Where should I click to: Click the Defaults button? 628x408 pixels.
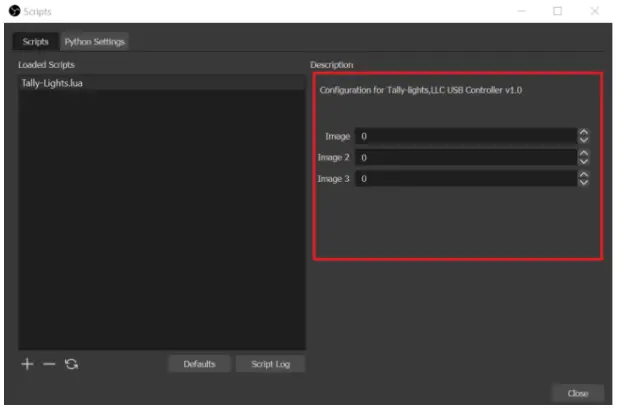[199, 364]
